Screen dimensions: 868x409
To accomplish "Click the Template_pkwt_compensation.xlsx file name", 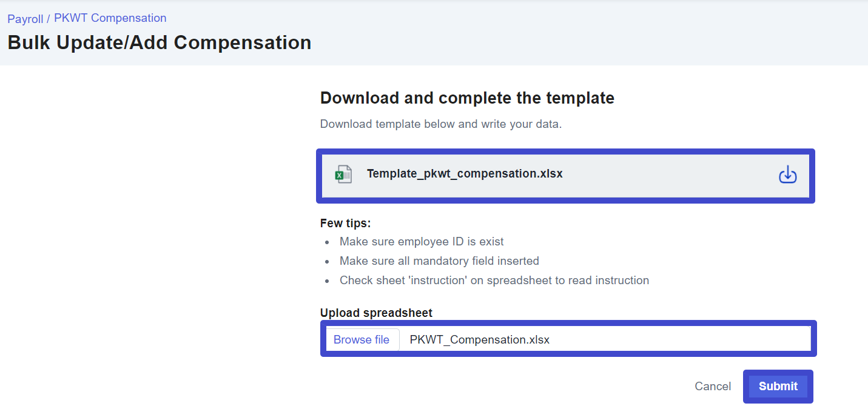I will [465, 174].
